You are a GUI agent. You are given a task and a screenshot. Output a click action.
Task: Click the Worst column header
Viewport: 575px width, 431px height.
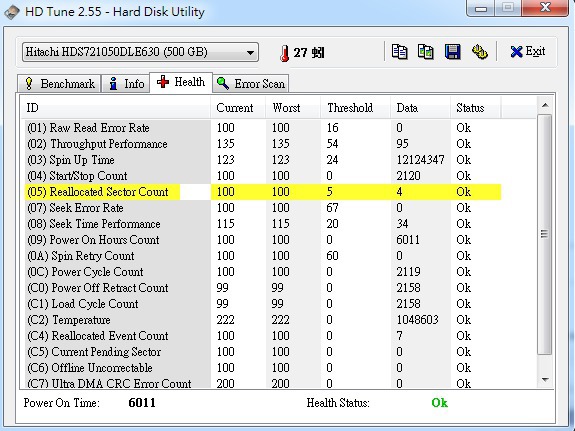click(x=293, y=108)
